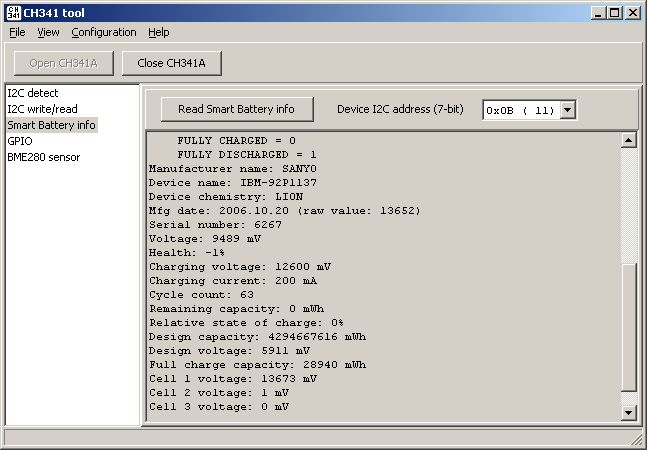Click the Device I2C address (7-bit) label

click(400, 109)
